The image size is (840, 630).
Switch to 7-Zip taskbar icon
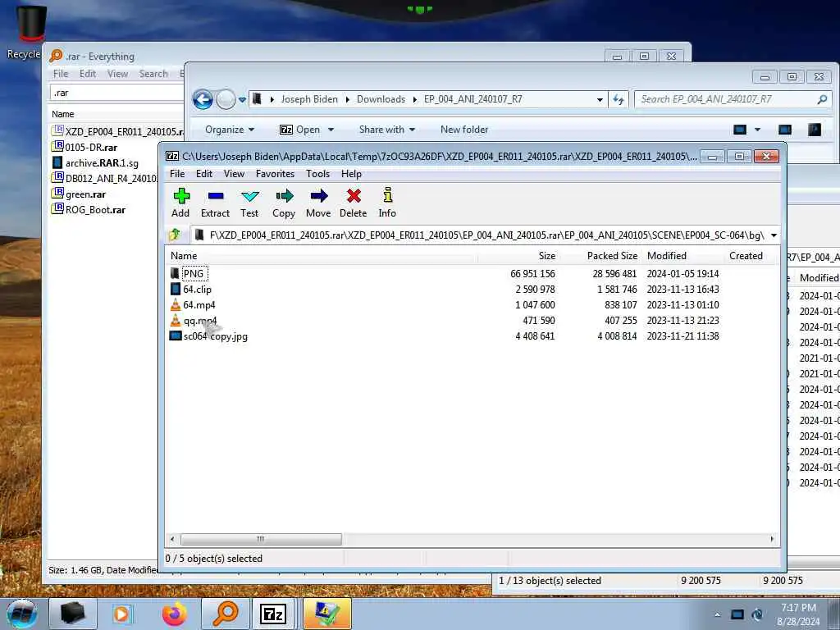(x=273, y=614)
